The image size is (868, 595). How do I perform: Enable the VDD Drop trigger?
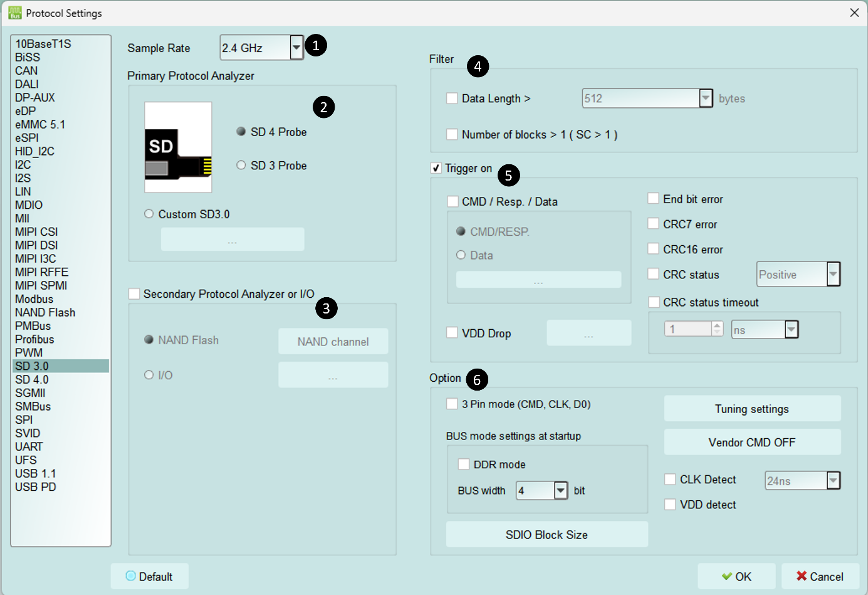[x=452, y=333]
